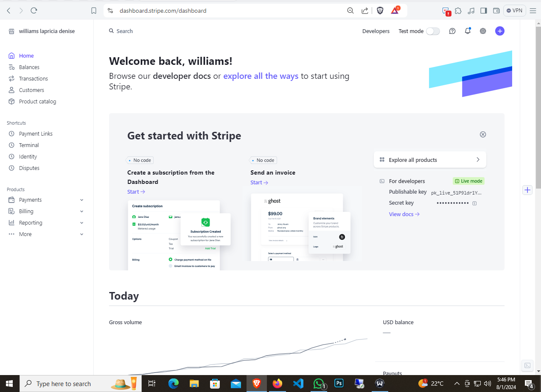The image size is (541, 392).
Task: Click the explore all the ways link
Action: click(x=261, y=76)
